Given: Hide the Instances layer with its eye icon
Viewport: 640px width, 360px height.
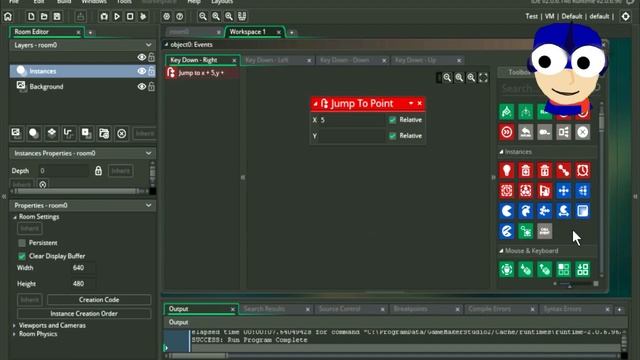Looking at the screenshot, I should (142, 71).
